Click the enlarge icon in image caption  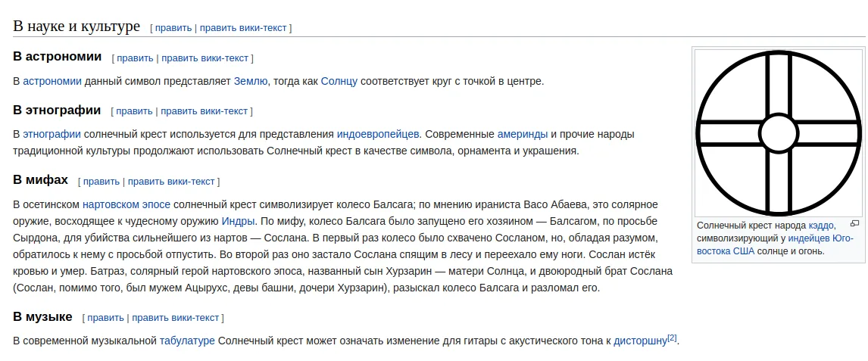point(854,223)
